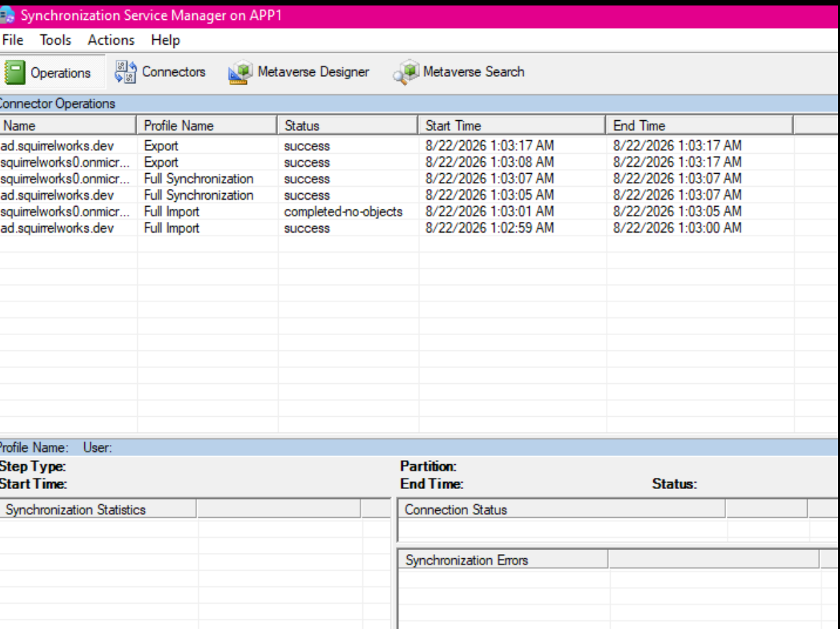This screenshot has width=840, height=629.
Task: Open the File menu
Action: click(x=13, y=40)
